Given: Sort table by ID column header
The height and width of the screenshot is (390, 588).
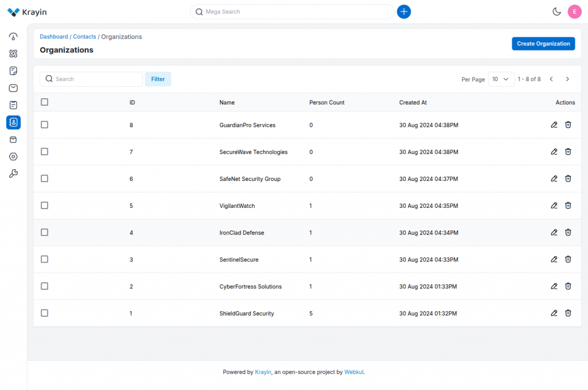Looking at the screenshot, I should [133, 102].
